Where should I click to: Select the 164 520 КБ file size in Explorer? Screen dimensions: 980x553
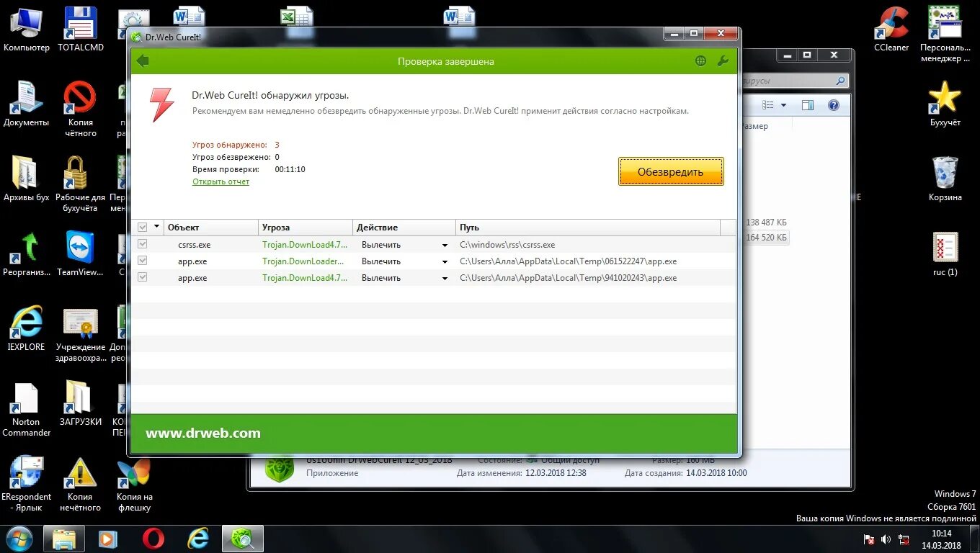click(767, 238)
